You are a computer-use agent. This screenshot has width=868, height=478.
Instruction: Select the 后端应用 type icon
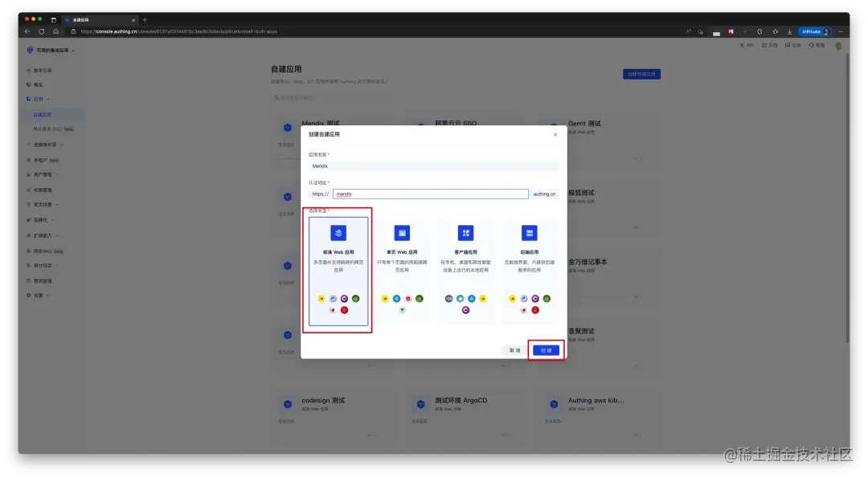(529, 233)
